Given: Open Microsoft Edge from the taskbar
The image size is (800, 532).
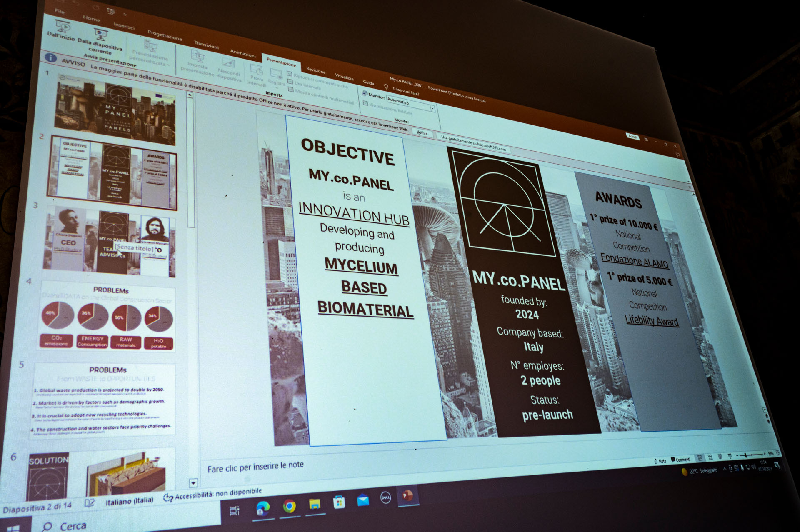Looking at the screenshot, I should point(262,508).
